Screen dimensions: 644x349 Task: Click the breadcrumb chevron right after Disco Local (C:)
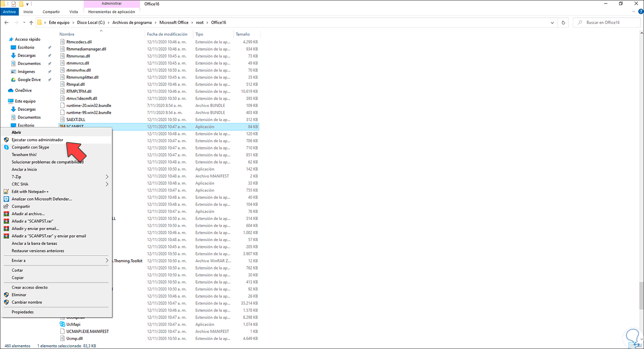click(109, 22)
